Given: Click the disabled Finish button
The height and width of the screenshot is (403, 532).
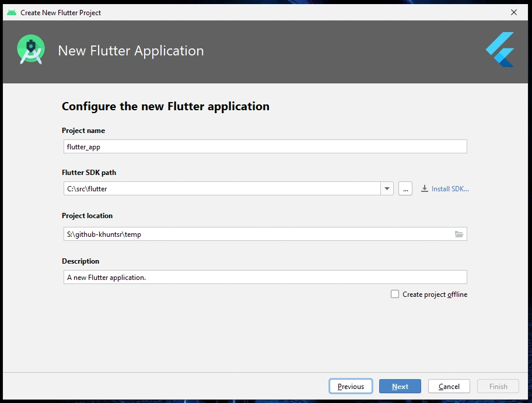Looking at the screenshot, I should point(498,386).
